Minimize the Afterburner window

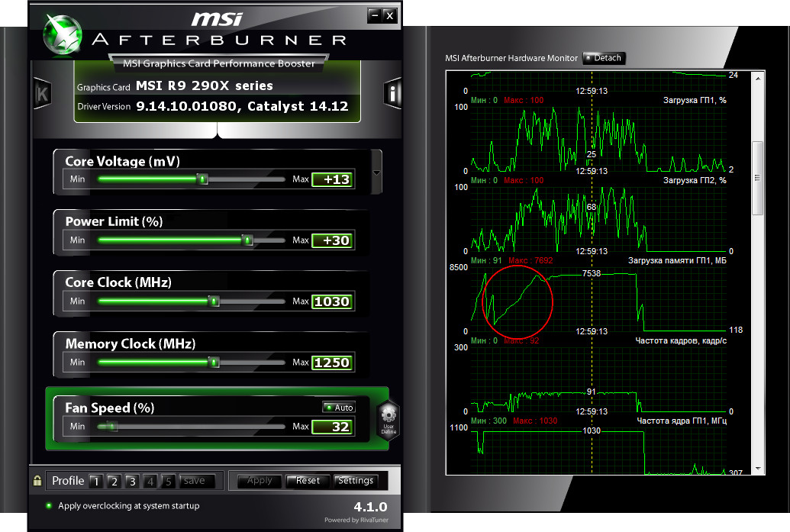[x=374, y=15]
